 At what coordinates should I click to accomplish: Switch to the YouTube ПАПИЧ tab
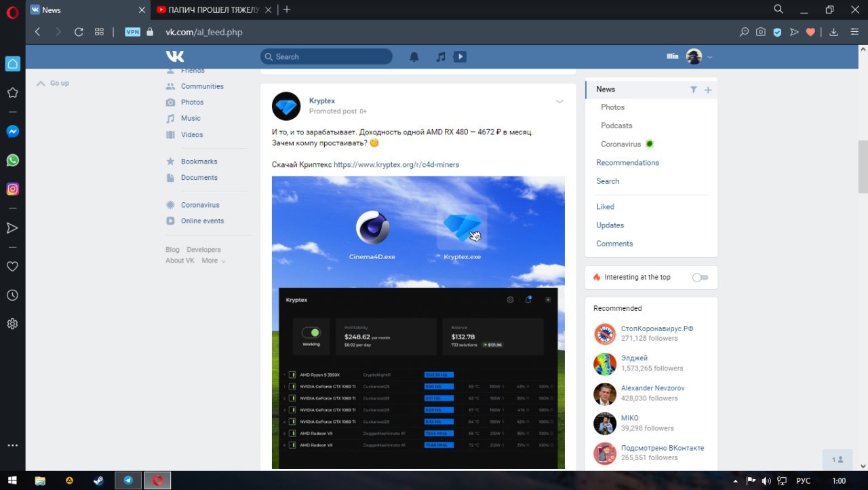214,10
